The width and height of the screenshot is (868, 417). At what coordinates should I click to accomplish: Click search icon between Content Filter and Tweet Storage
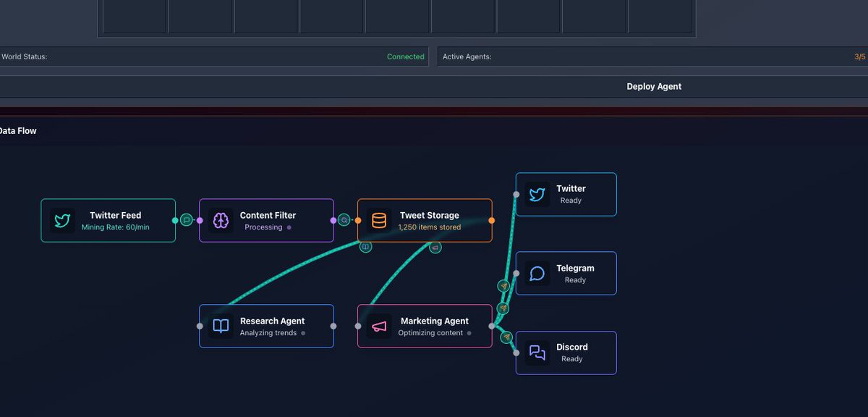click(345, 220)
